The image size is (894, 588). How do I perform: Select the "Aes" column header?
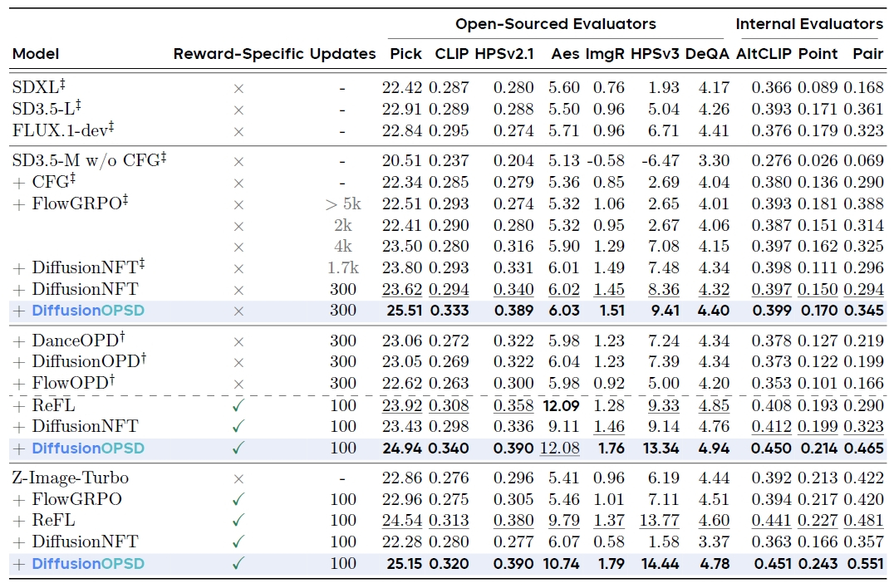pyautogui.click(x=565, y=53)
